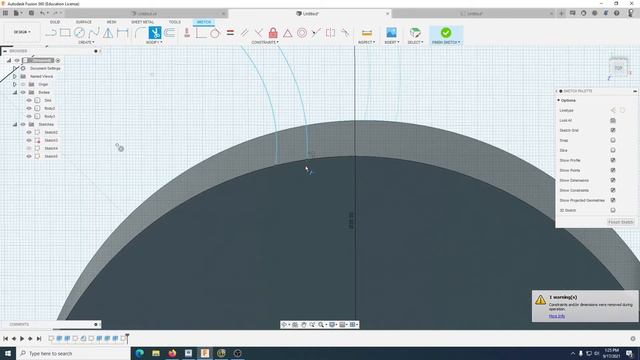The width and height of the screenshot is (640, 360).
Task: Enable the Snap checkbox
Action: coord(613,140)
